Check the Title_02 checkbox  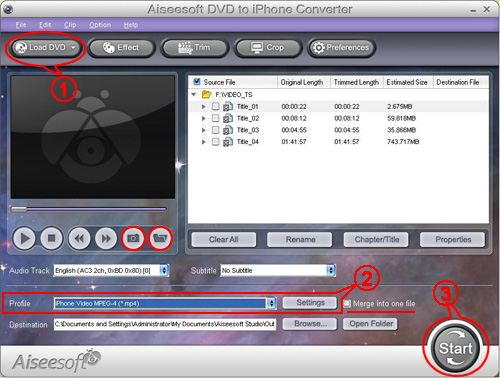click(x=216, y=118)
